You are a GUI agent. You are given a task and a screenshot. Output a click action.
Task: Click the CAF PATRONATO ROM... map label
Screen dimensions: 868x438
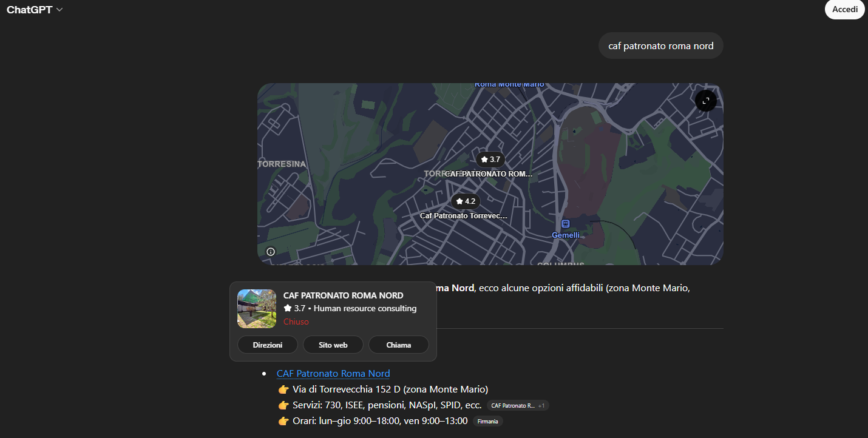pos(489,174)
